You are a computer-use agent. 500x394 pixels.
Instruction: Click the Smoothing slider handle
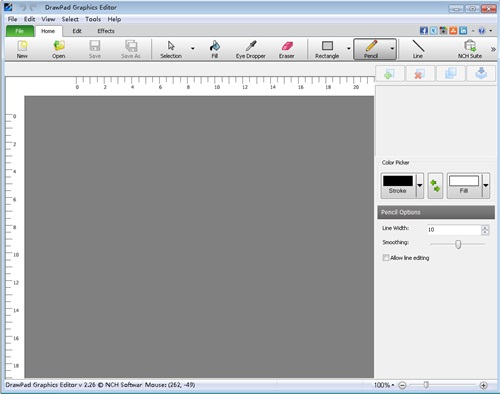pos(458,244)
